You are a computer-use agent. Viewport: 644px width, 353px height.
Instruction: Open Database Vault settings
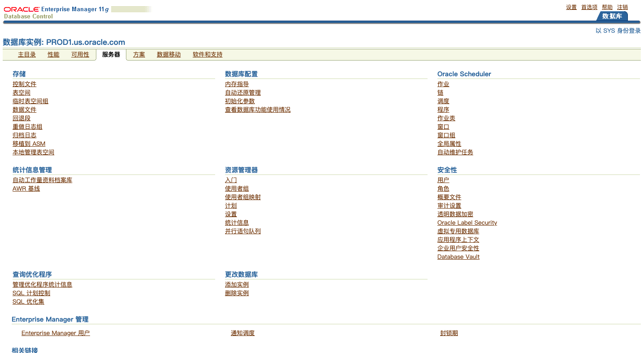pyautogui.click(x=458, y=257)
